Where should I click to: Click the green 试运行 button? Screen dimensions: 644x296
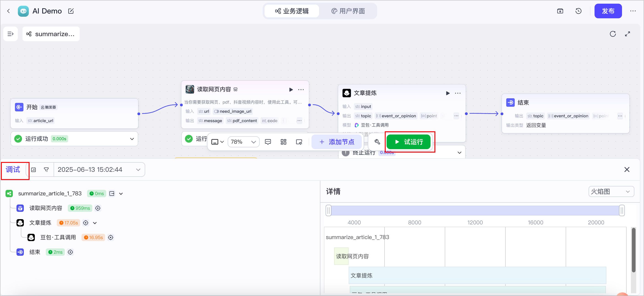[408, 142]
